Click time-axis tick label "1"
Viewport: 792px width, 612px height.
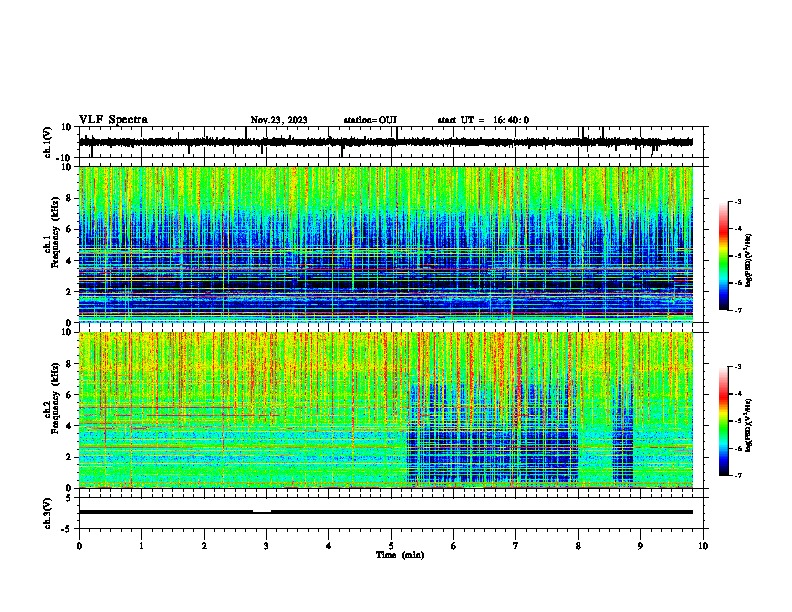coord(141,546)
